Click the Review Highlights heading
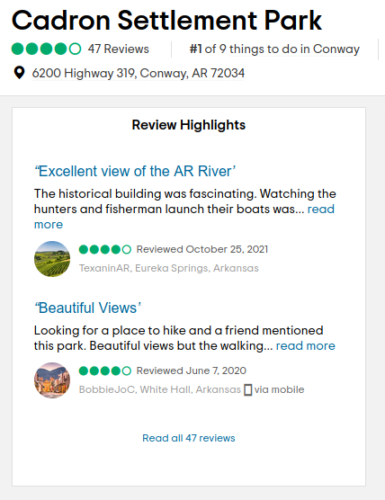The image size is (385, 500). (x=189, y=125)
